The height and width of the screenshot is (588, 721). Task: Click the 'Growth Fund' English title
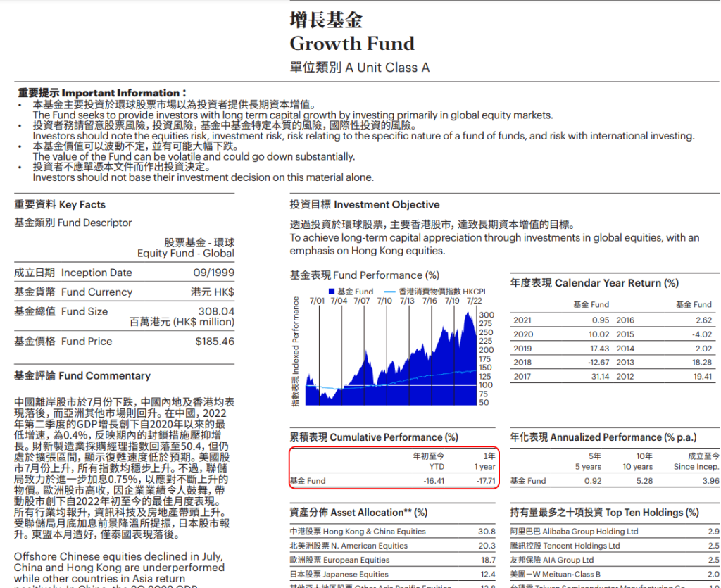click(x=352, y=44)
